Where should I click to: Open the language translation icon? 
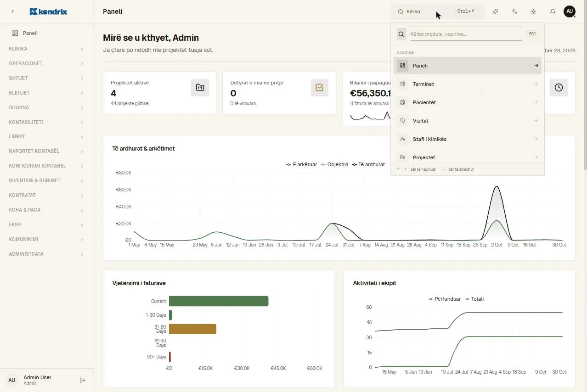pos(514,11)
